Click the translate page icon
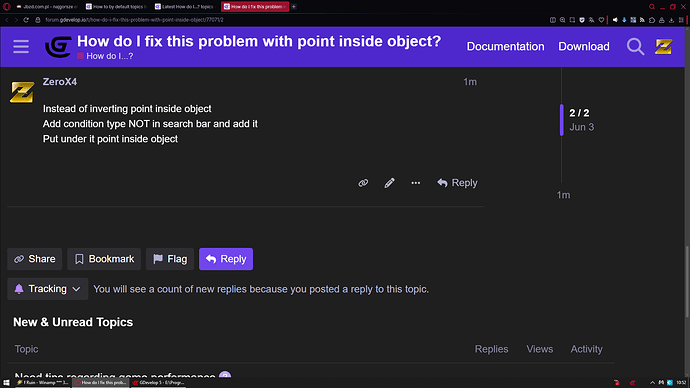 [x=591, y=20]
